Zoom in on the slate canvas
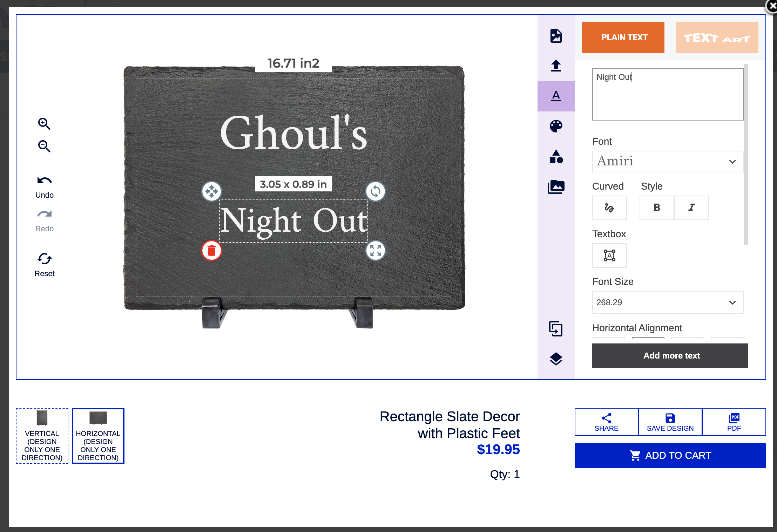The image size is (777, 532). [44, 124]
